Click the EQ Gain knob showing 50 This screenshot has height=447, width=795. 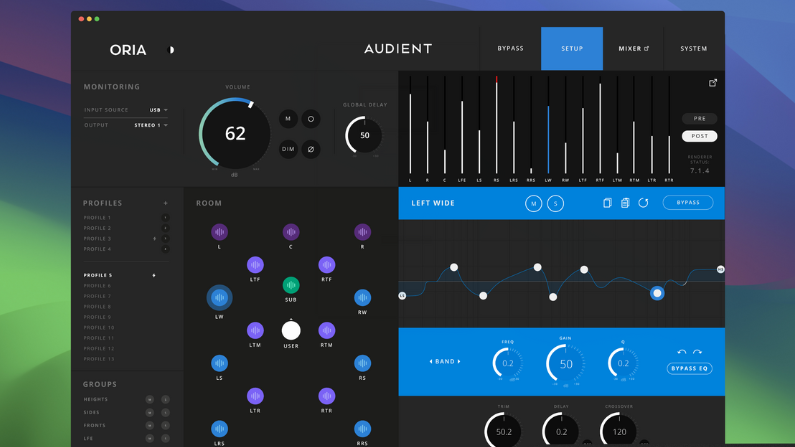coord(566,364)
